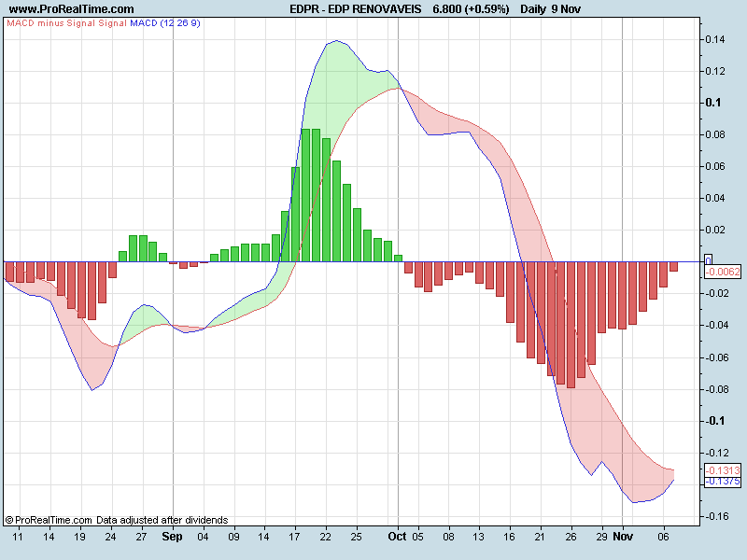The image size is (747, 560).
Task: Click the -0.04 y-axis value
Action: [x=716, y=325]
